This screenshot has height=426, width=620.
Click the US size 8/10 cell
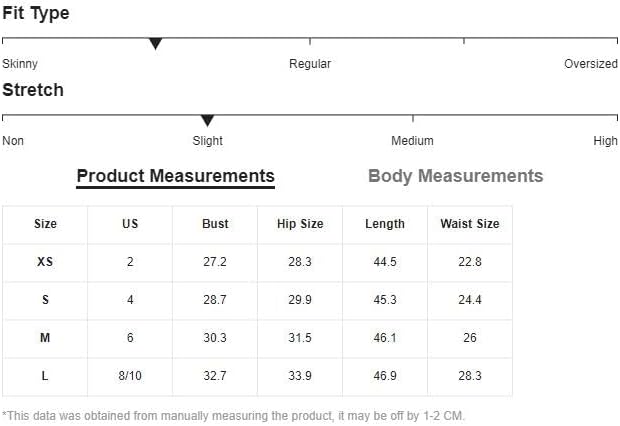point(130,376)
